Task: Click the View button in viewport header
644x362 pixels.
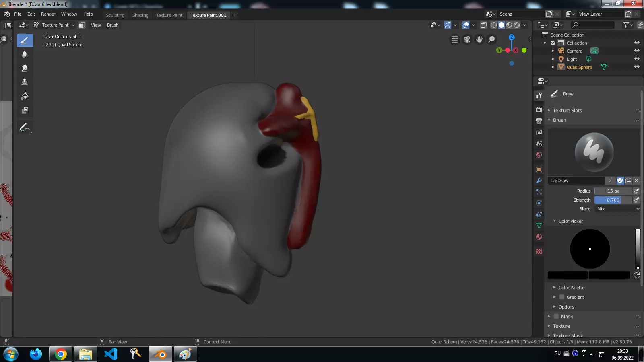Action: (x=96, y=25)
